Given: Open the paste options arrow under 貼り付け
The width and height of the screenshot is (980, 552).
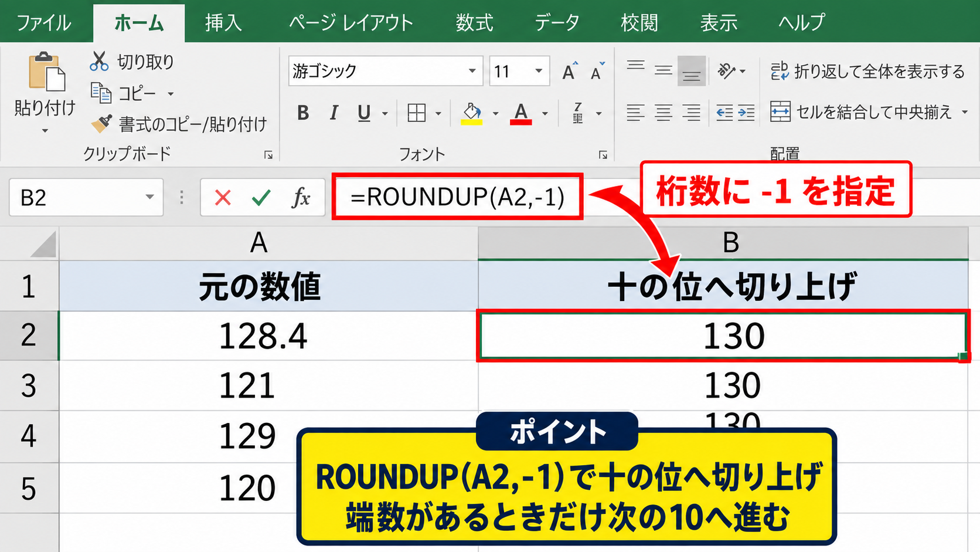Looking at the screenshot, I should pos(45,130).
